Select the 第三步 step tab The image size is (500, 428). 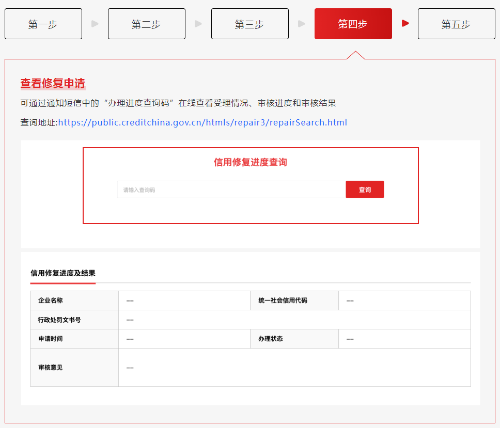250,24
